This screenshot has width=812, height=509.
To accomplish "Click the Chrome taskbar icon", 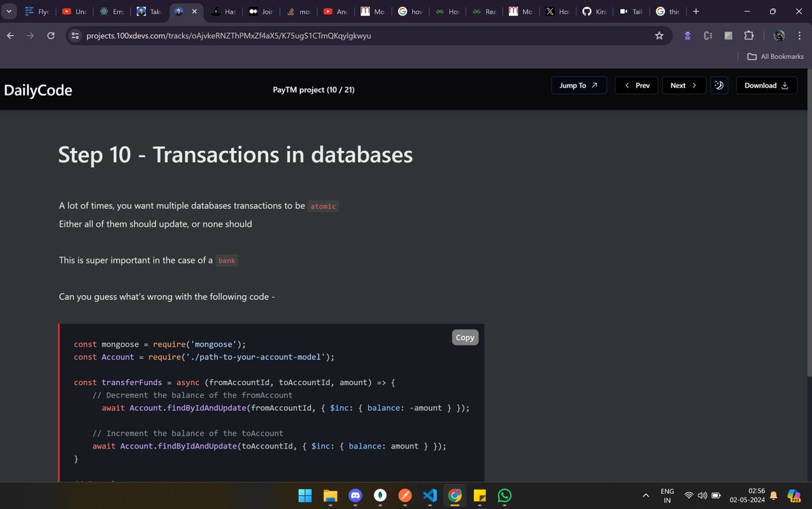I will click(455, 495).
